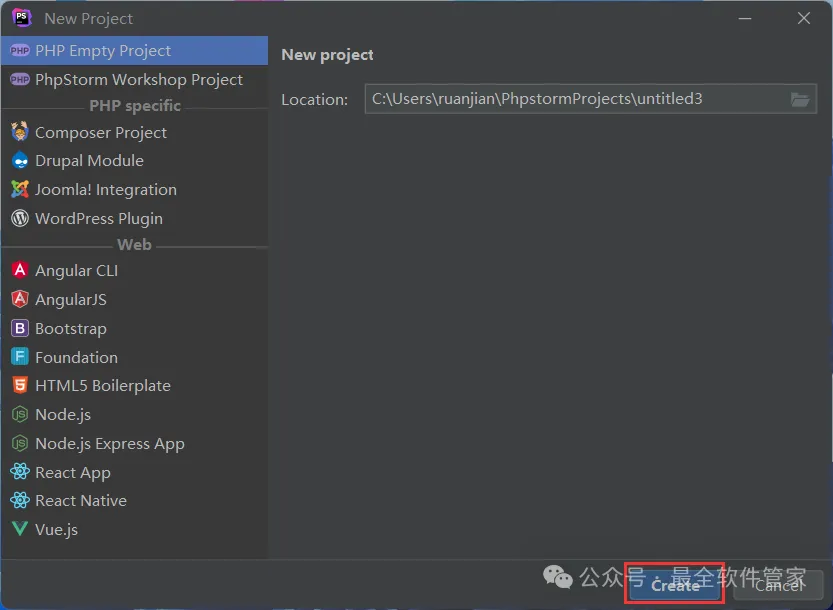Choose Drupal Module project type
Screen dimensions: 833x610
(x=134, y=160)
